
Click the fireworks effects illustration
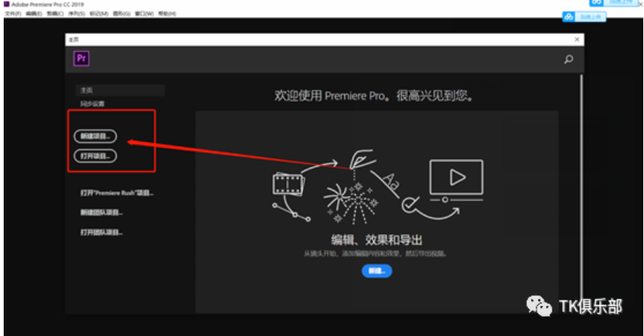click(351, 202)
